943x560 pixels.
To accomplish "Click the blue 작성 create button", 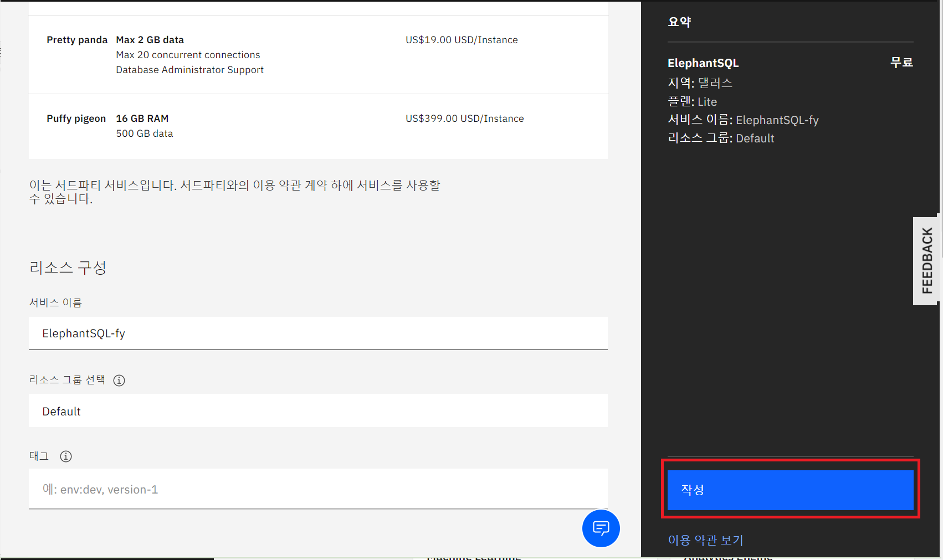I will 790,490.
